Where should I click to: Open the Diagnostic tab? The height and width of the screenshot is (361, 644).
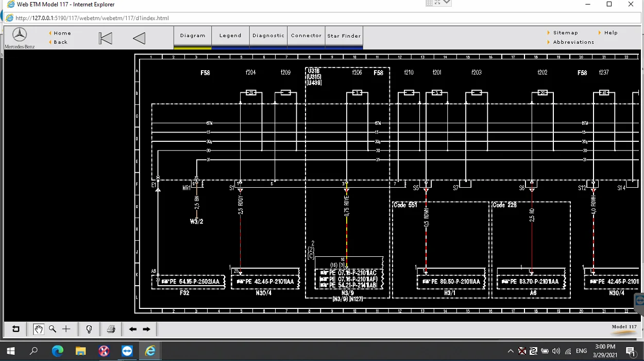click(268, 36)
